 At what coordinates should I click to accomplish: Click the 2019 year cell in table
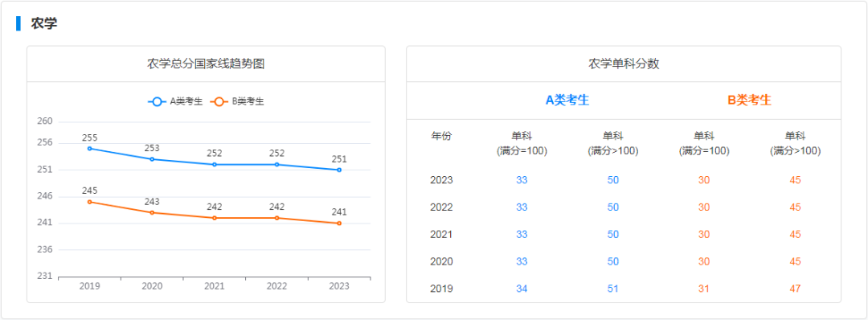(x=441, y=289)
